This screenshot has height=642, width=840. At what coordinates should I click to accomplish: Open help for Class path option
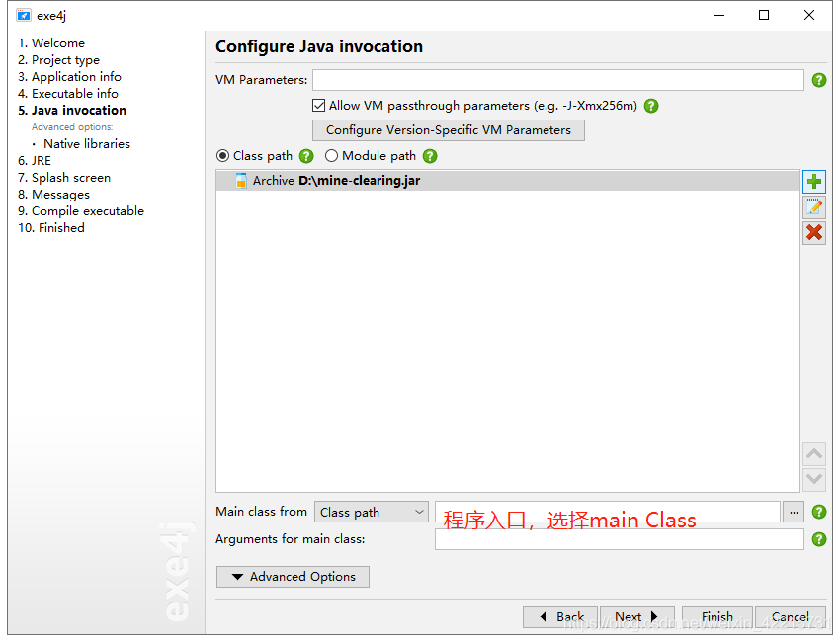[x=306, y=156]
